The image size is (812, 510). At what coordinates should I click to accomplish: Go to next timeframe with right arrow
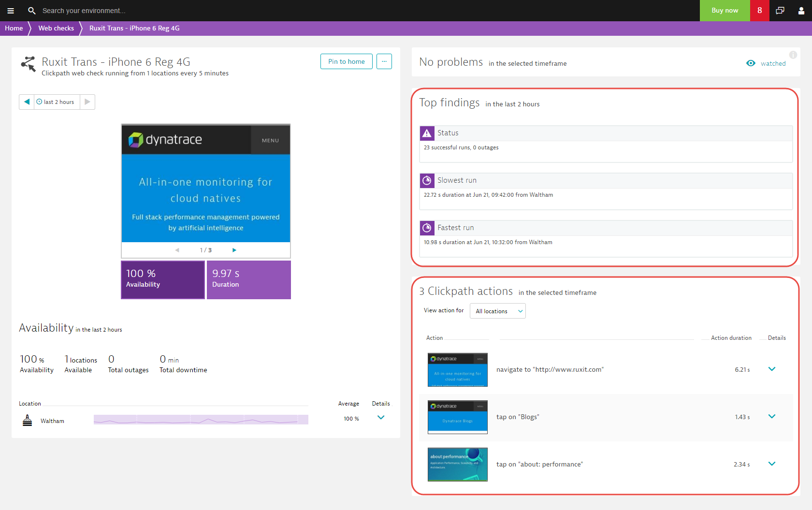pyautogui.click(x=87, y=102)
